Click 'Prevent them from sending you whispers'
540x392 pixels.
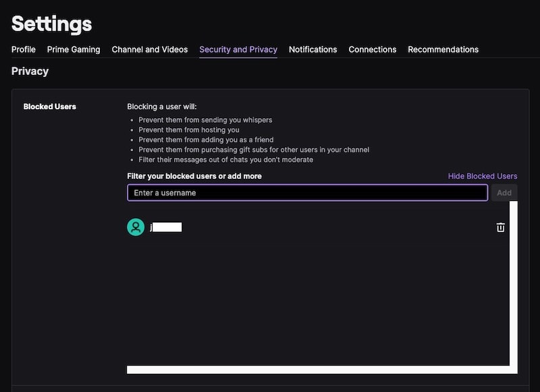[205, 120]
